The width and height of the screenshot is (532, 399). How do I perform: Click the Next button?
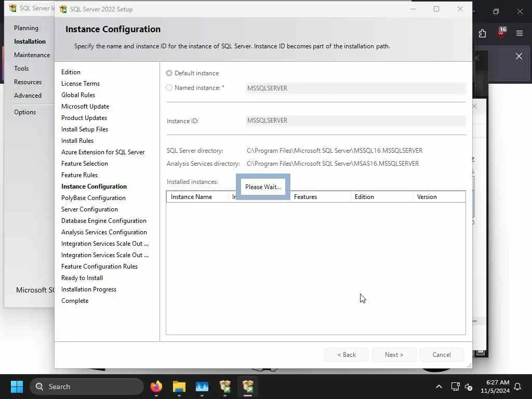pyautogui.click(x=394, y=354)
